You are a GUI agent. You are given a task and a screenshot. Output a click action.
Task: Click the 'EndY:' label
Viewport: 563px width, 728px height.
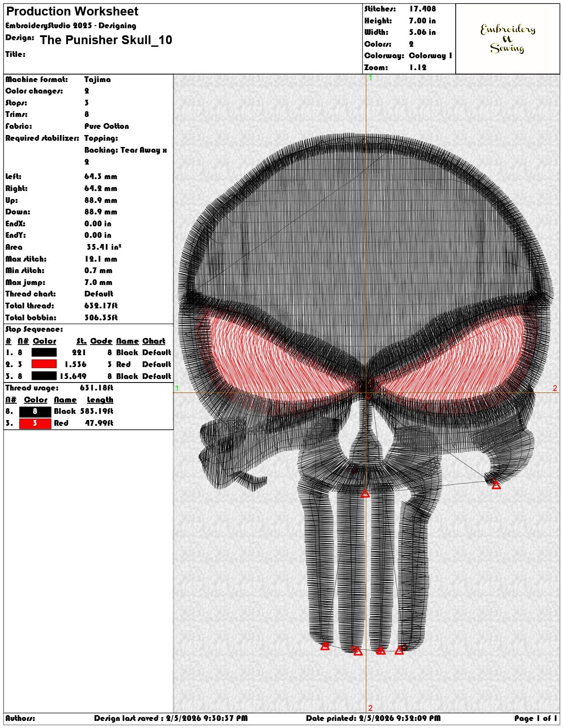[15, 235]
